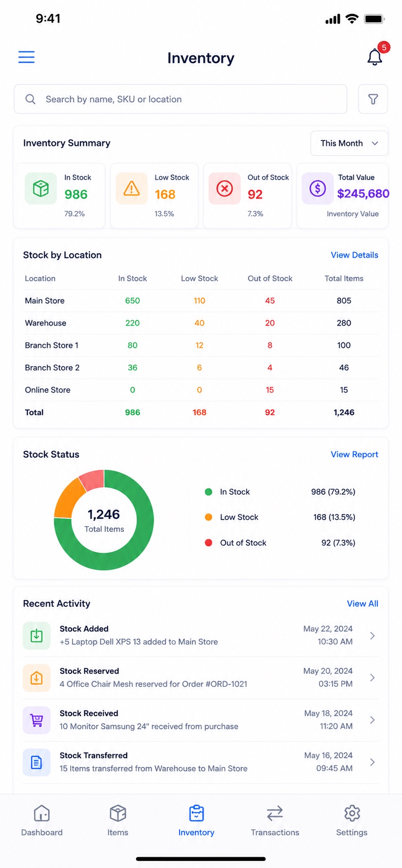The image size is (402, 868).
Task: Open Stock Received entry chevron
Action: pos(372,720)
